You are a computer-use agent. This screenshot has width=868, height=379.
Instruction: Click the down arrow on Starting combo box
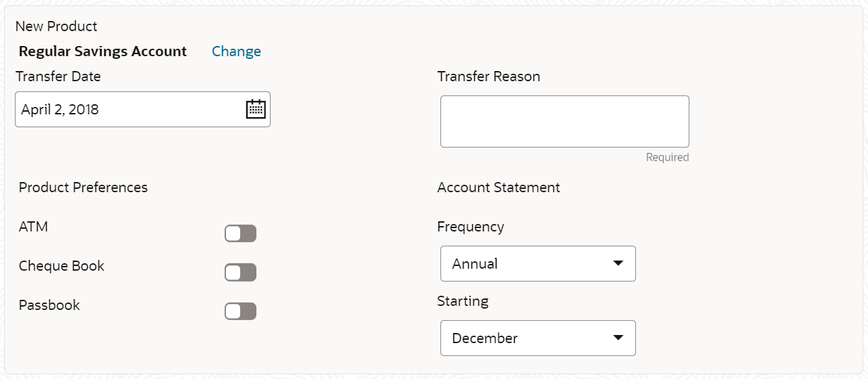pos(618,338)
